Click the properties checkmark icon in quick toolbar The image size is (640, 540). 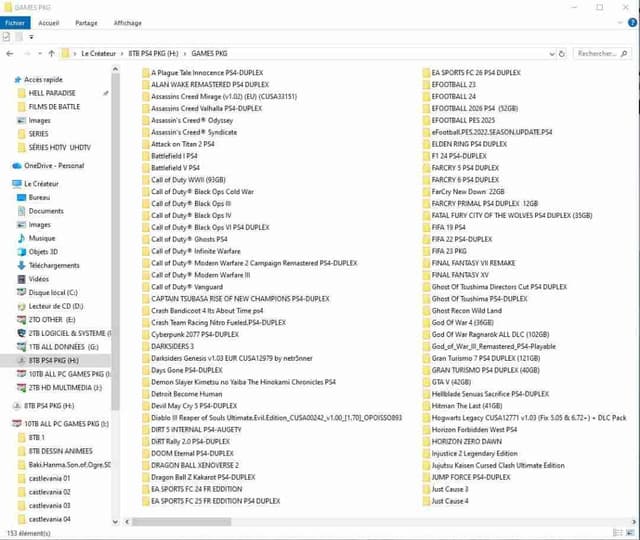pyautogui.click(x=6, y=37)
